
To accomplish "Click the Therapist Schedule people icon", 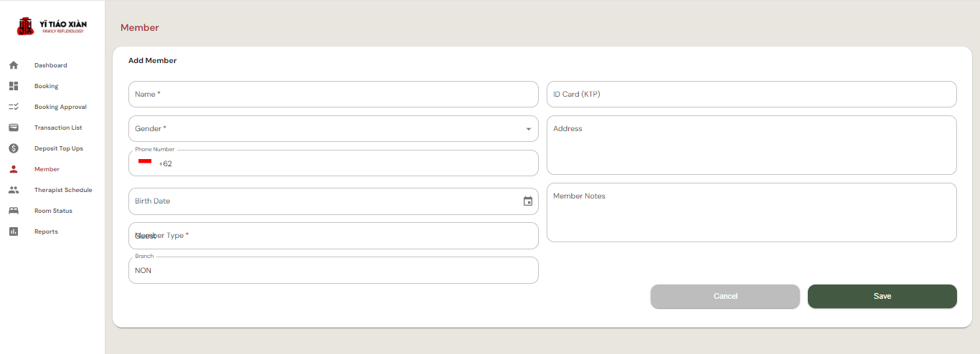I will 14,190.
